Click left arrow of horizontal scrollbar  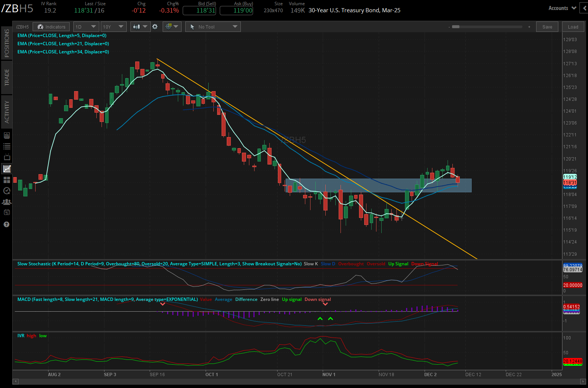[x=16, y=381]
